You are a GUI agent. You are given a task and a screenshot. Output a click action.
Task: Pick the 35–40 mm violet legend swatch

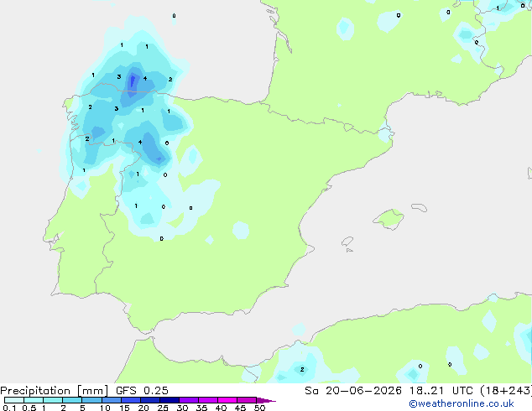208,400
